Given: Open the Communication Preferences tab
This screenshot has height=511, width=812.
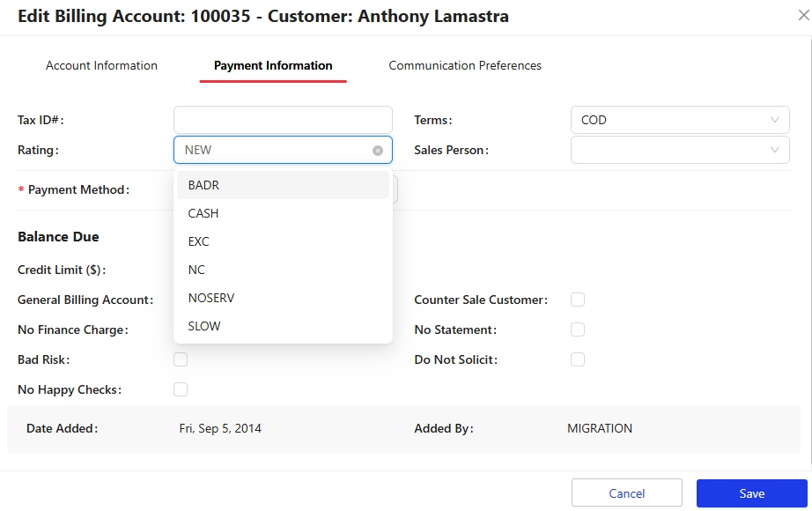Looking at the screenshot, I should (465, 66).
